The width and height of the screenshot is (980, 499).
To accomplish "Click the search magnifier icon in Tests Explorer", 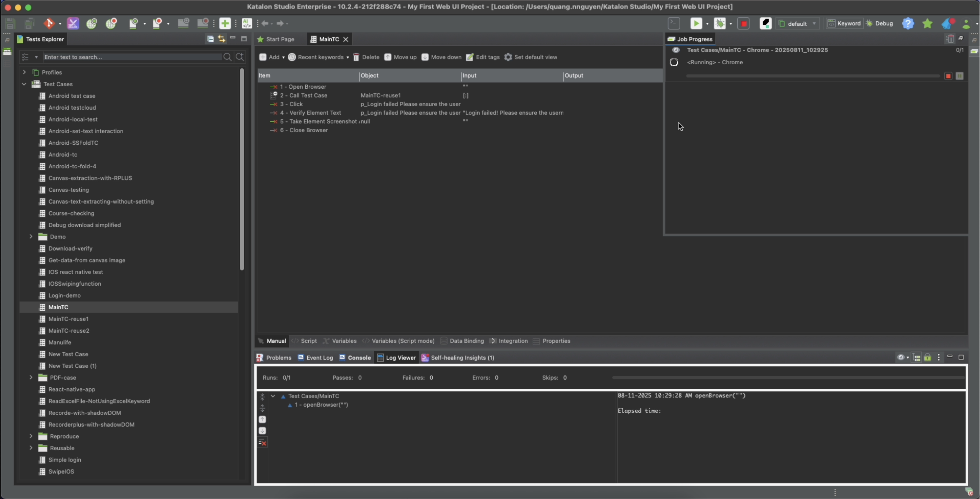I will point(228,57).
